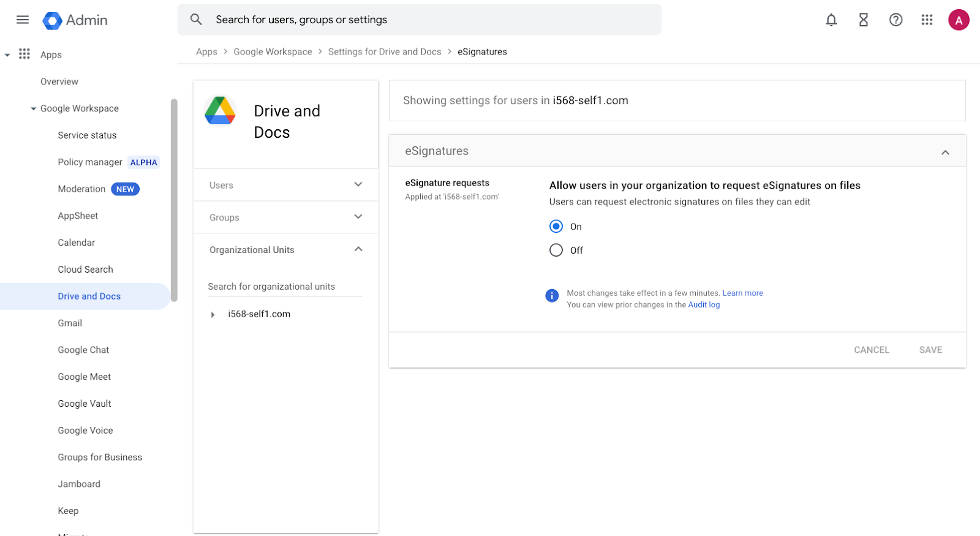Open Gmail in the sidebar

pyautogui.click(x=70, y=323)
